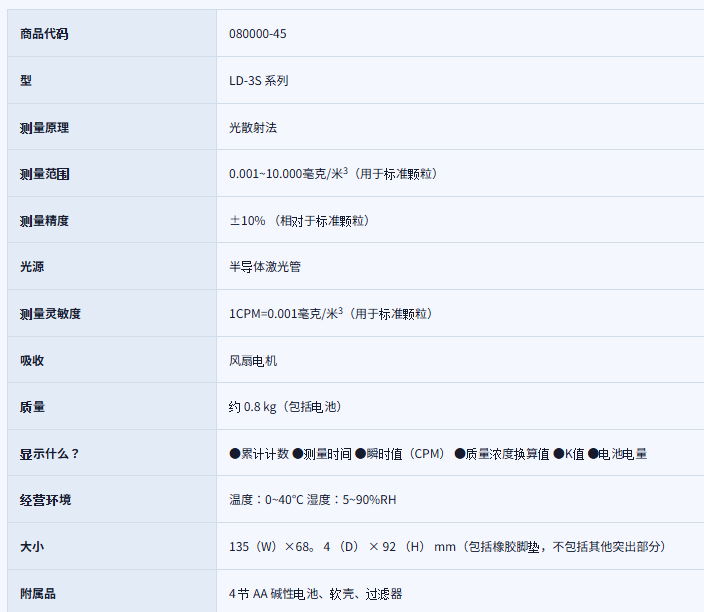
Task: Select the ±10% accuracy value
Action: [247, 221]
